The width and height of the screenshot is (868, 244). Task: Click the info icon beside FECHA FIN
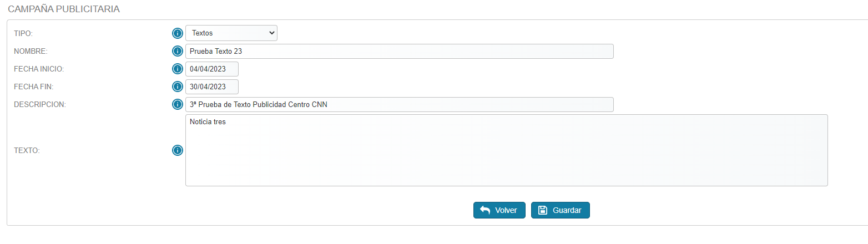coord(178,87)
